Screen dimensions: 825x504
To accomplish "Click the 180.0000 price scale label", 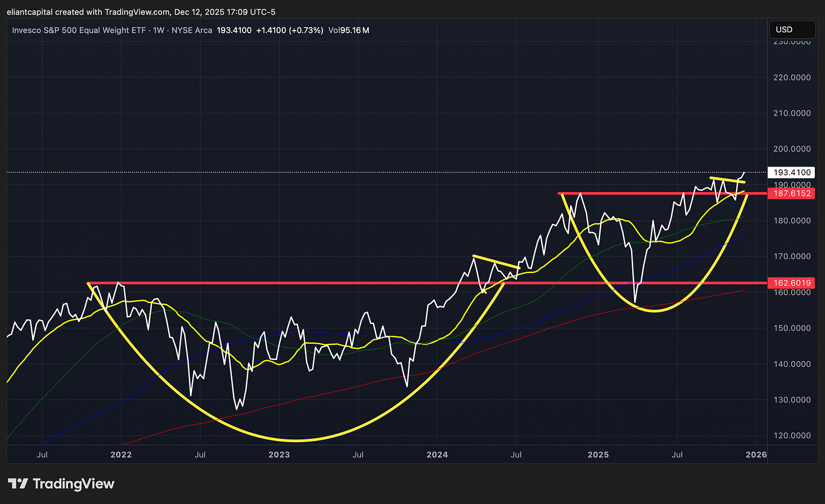I will (792, 220).
